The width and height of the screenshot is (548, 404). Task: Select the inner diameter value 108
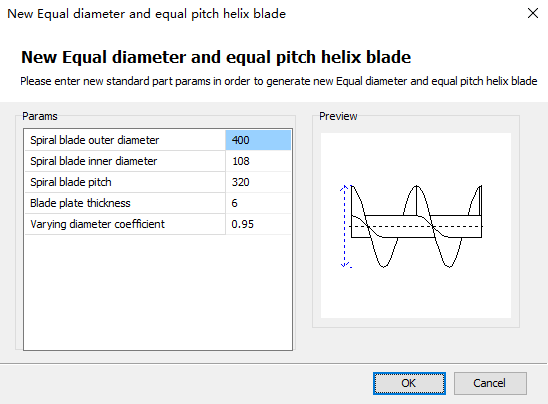258,161
